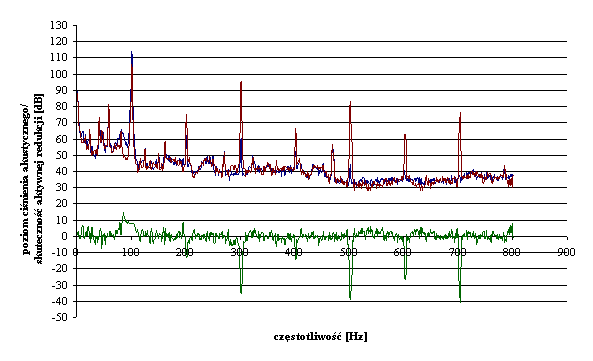
Task: Click the green bump near 90 Hz
Action: click(123, 214)
